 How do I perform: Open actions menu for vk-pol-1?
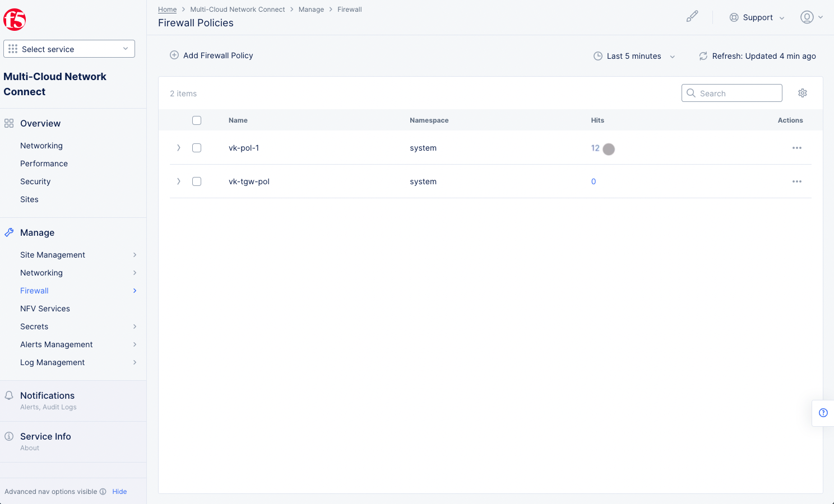click(x=796, y=148)
